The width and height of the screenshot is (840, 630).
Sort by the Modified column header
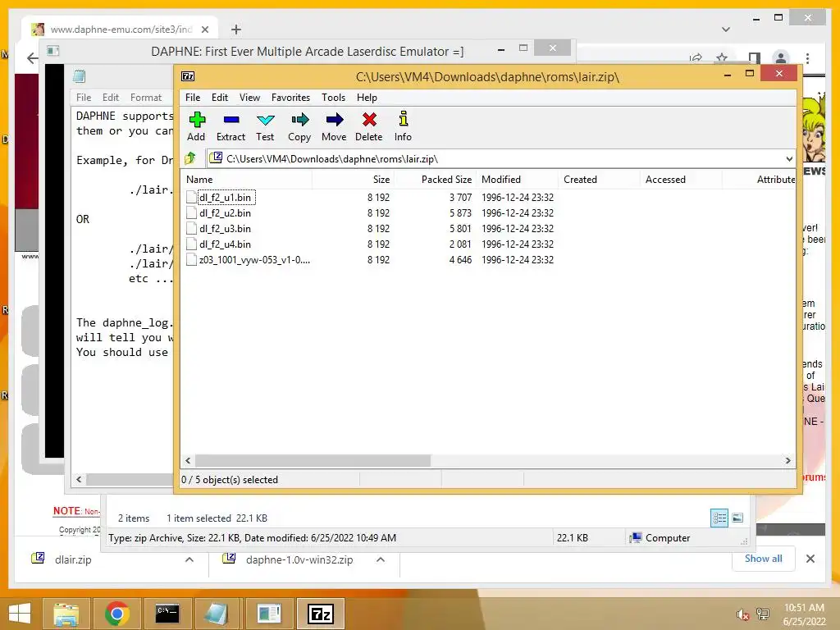point(517,180)
